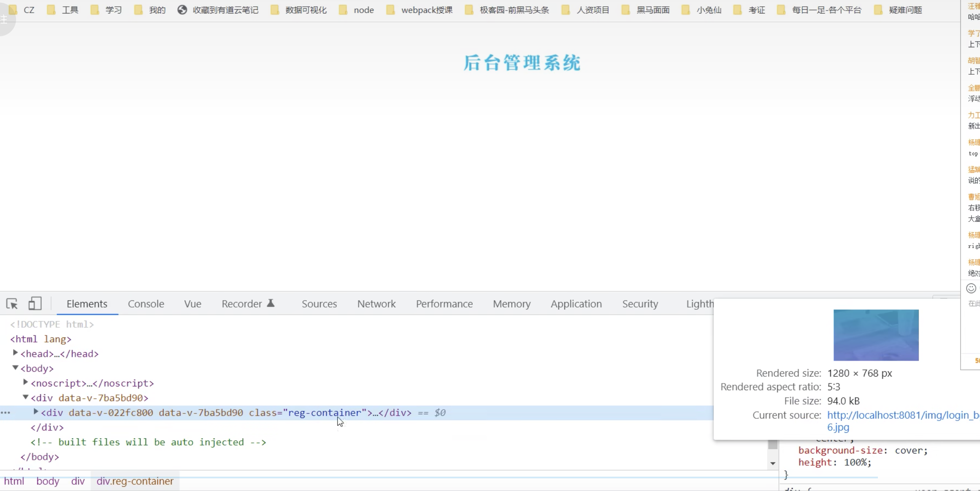The image size is (980, 491).
Task: Open the 极客园-前黑马头条 bookmark folder
Action: tap(507, 10)
